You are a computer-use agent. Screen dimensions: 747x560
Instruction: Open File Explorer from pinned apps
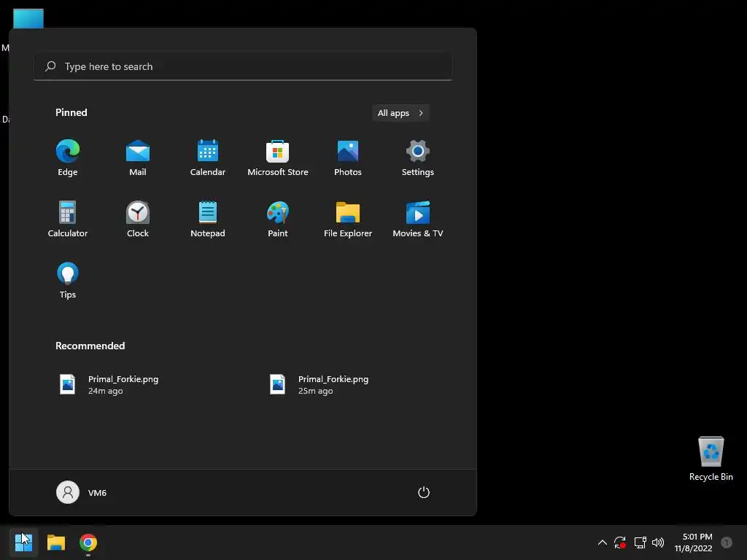tap(348, 219)
